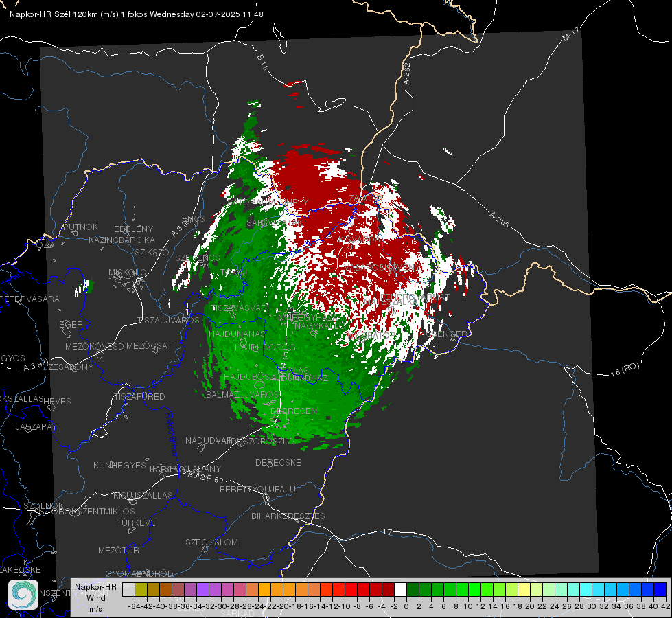Viewport: 672px width, 618px height.
Task: Click the SZIKSZÓ town label
Action: (x=152, y=252)
